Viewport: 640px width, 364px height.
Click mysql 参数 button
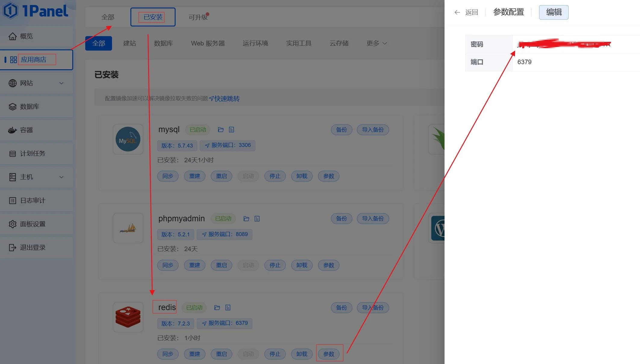click(x=329, y=176)
